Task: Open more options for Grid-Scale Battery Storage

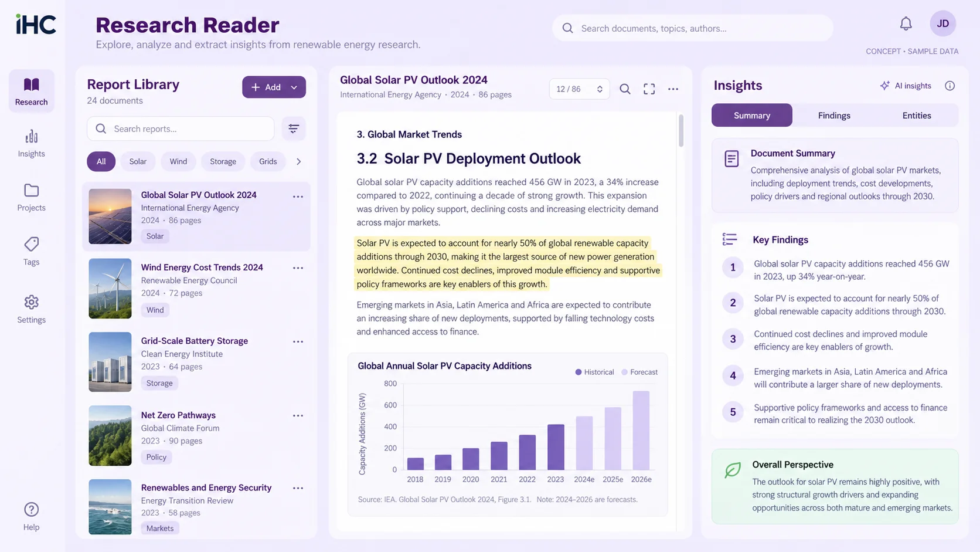Action: click(298, 341)
